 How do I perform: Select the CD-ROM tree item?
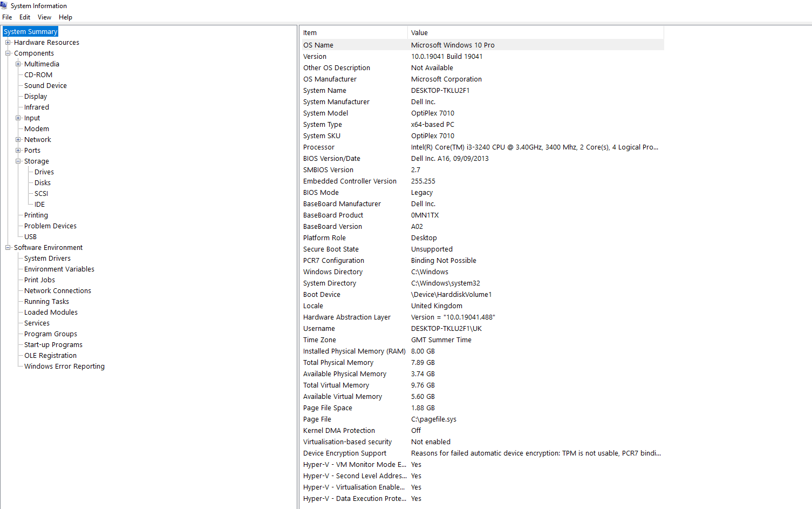click(38, 75)
